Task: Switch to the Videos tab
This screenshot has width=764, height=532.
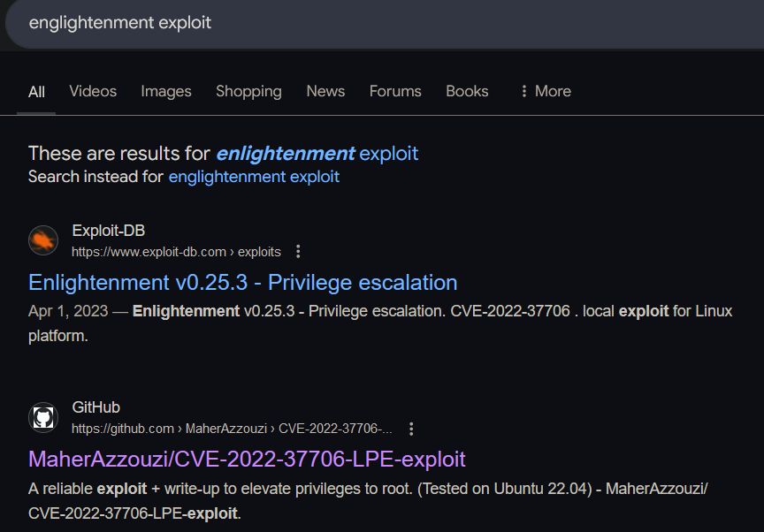Action: (x=92, y=91)
